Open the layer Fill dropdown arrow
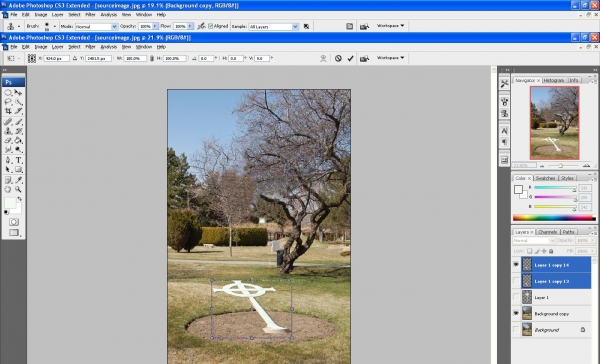 593,251
